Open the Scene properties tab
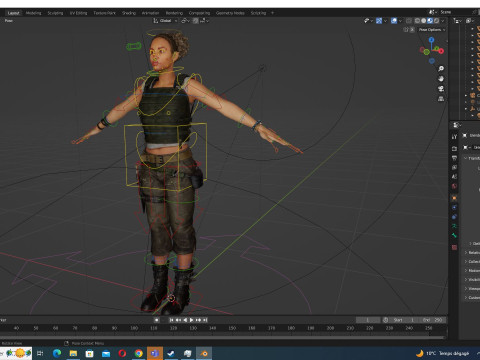Viewport: 480px width, 360px height. 454,177
